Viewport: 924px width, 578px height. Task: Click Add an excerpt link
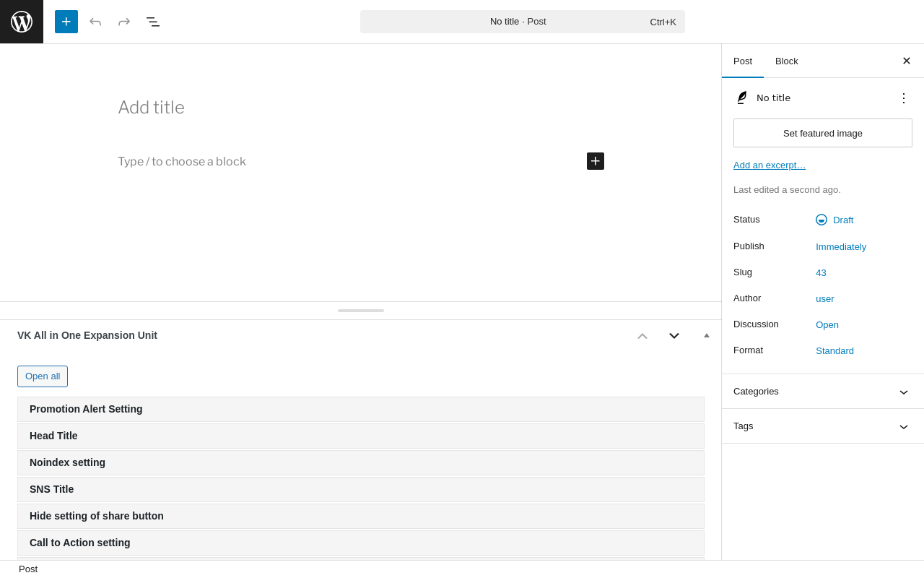(770, 165)
